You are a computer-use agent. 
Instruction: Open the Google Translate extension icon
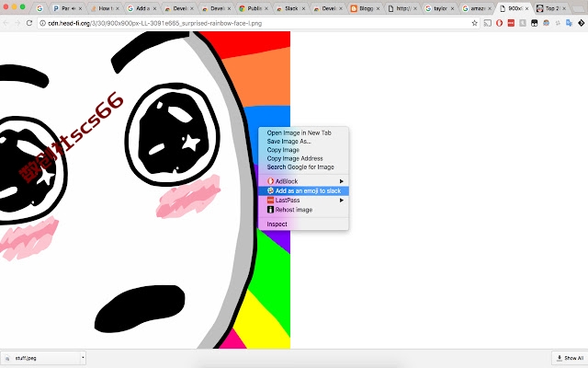point(569,23)
